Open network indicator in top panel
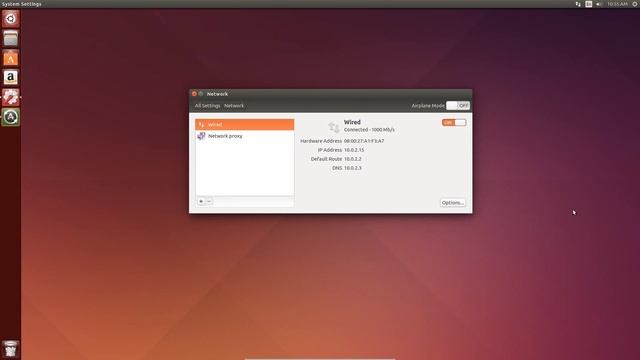The height and width of the screenshot is (360, 640). 578,4
